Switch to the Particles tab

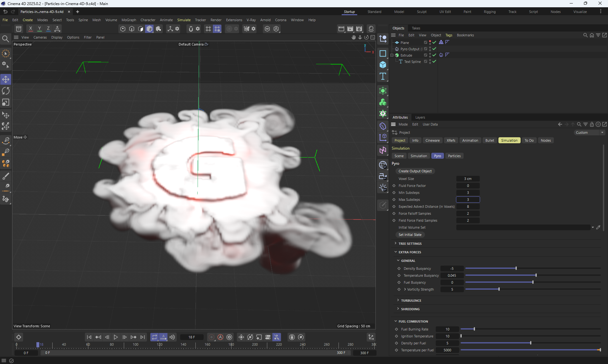coord(454,156)
